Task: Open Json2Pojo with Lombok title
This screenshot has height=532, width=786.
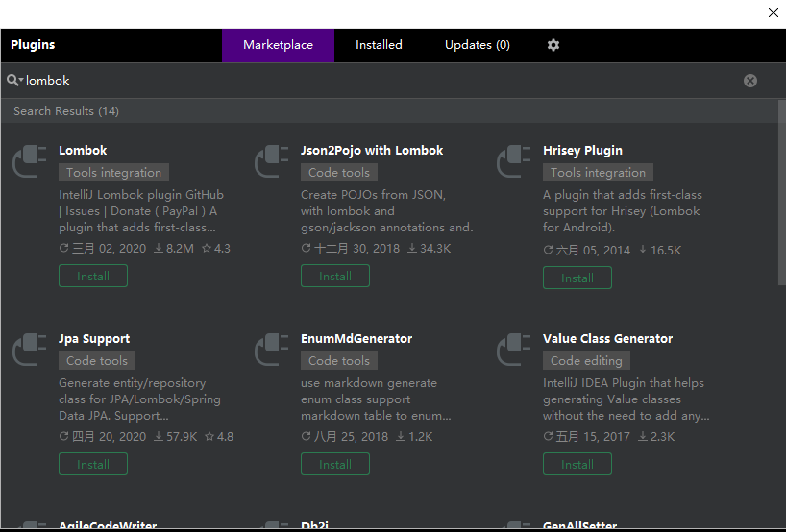Action: click(372, 150)
